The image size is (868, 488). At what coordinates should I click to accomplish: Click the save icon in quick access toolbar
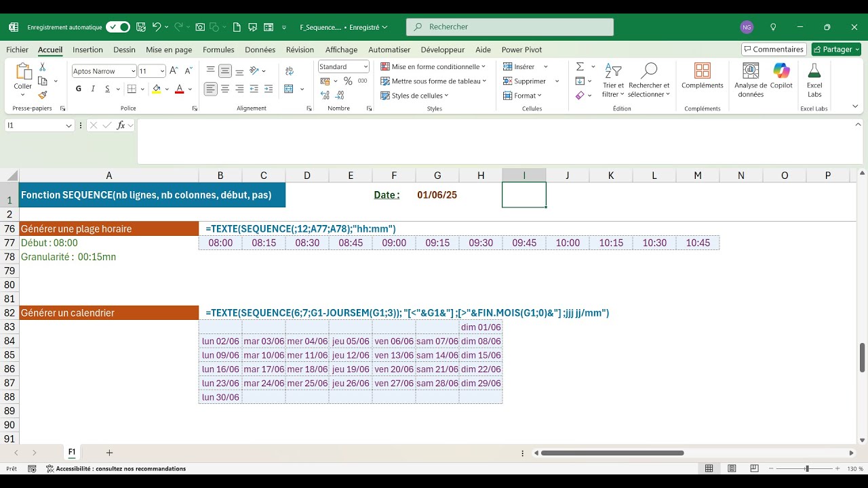click(141, 27)
